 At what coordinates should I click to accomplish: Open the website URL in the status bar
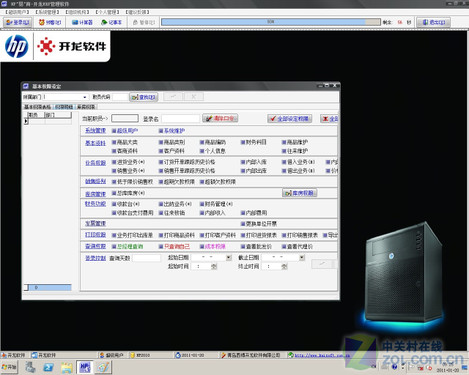322,355
